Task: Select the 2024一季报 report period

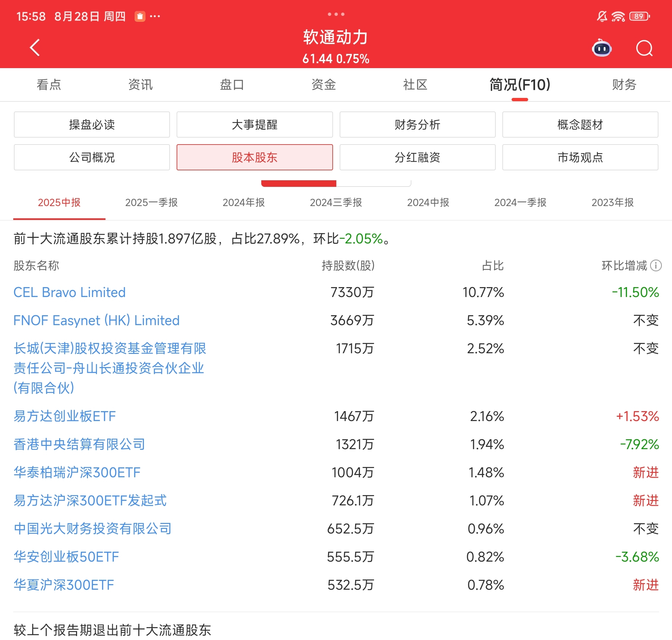Action: (520, 202)
